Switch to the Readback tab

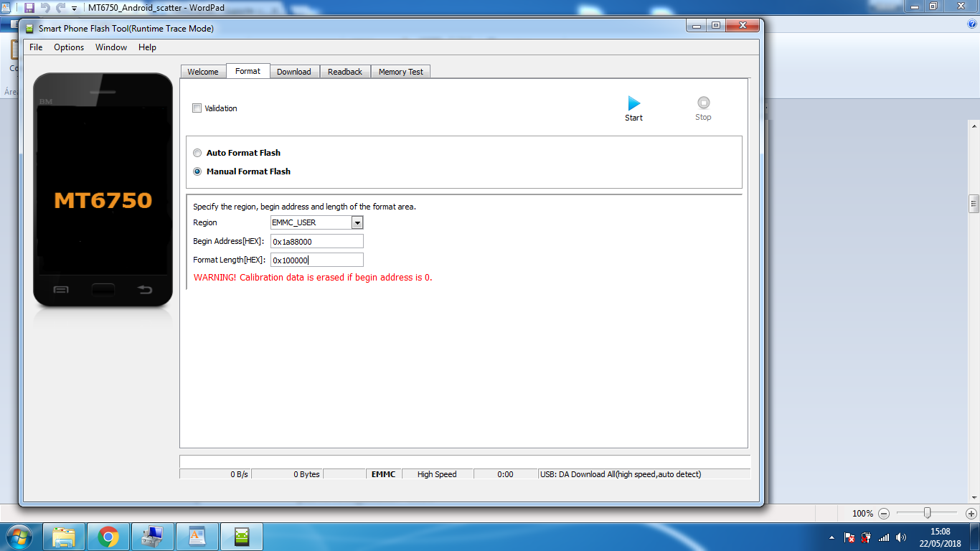345,72
